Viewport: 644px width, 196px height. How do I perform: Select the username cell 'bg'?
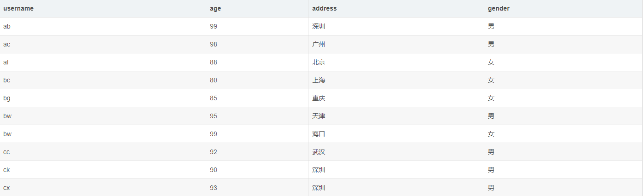(7, 98)
